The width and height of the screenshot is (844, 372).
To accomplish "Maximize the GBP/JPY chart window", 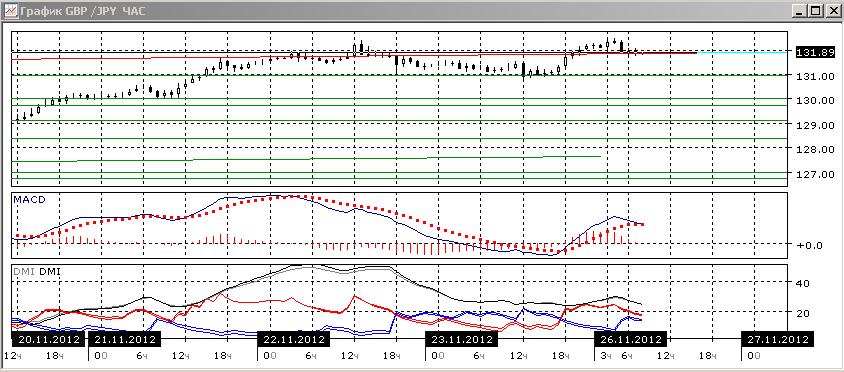I will pyautogui.click(x=815, y=11).
